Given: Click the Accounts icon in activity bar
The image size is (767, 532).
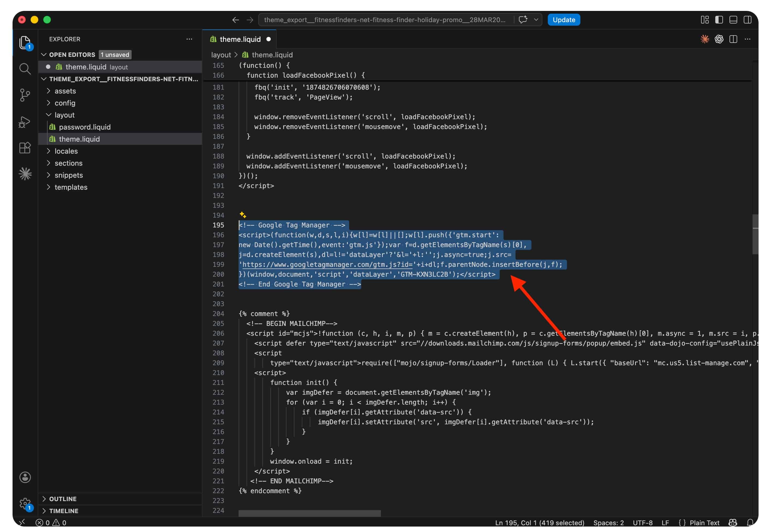Looking at the screenshot, I should click(25, 477).
